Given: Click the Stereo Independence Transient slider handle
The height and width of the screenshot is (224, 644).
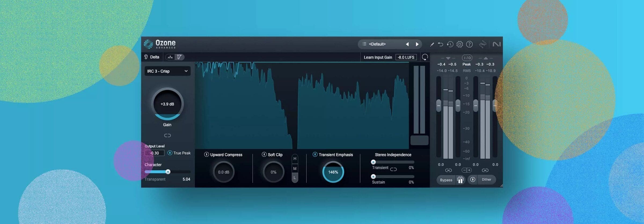Looking at the screenshot, I should pyautogui.click(x=373, y=162).
